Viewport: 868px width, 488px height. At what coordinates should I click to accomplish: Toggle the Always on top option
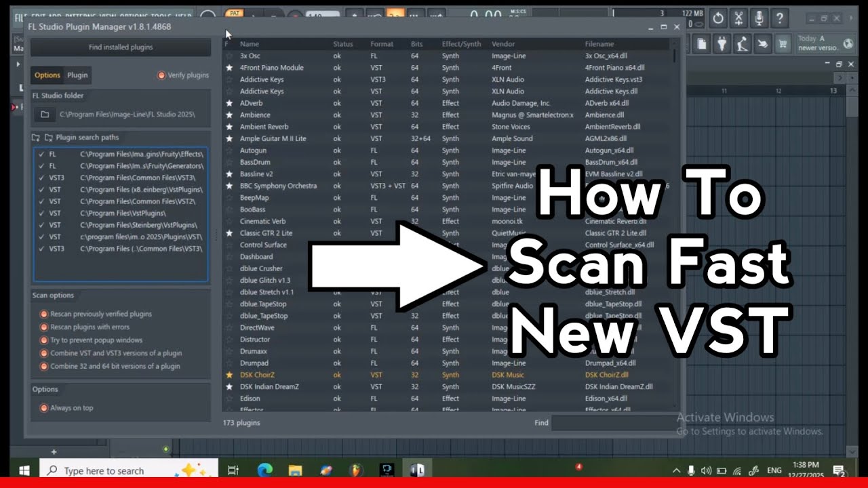pyautogui.click(x=44, y=408)
